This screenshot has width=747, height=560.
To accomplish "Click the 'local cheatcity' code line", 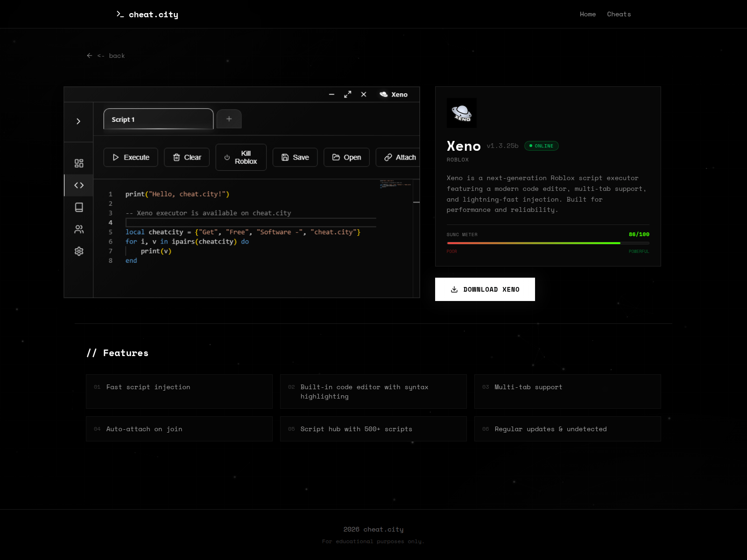I will tap(243, 232).
